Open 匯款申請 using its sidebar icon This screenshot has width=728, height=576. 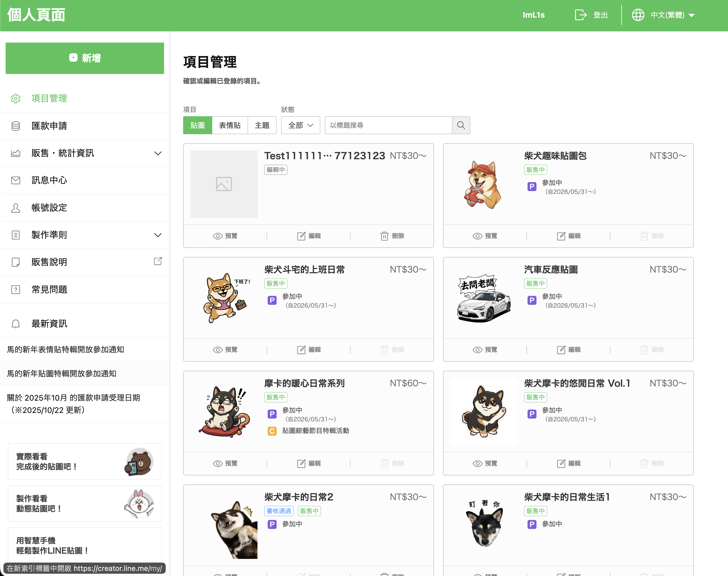[x=15, y=126]
